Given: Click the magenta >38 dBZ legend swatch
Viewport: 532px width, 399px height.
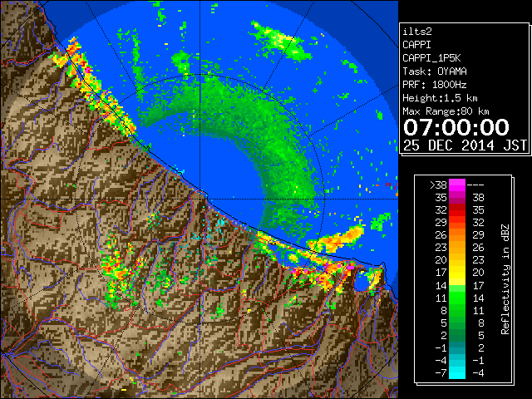Looking at the screenshot, I should (457, 185).
